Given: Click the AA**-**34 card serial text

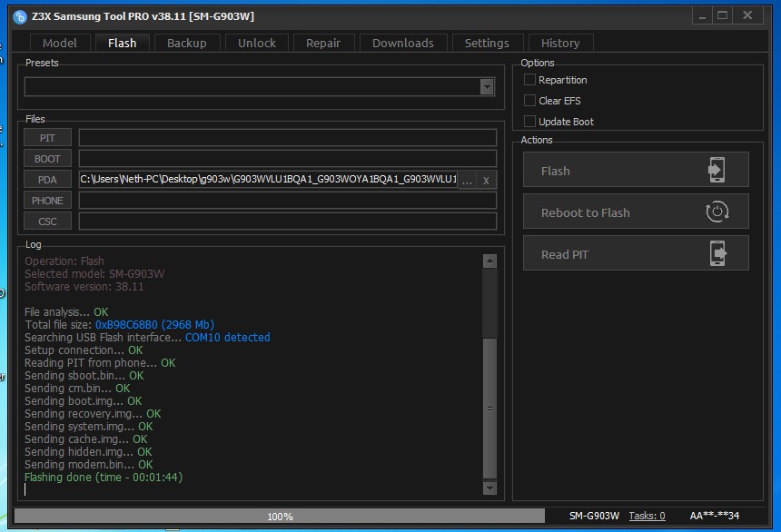Looking at the screenshot, I should 715,516.
